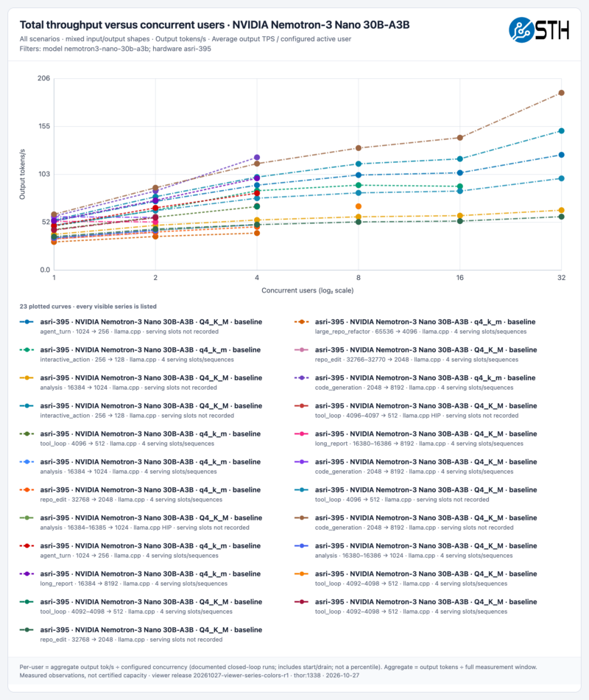
Task: Click the y-axis tick label '0.0'
Action: (45, 270)
